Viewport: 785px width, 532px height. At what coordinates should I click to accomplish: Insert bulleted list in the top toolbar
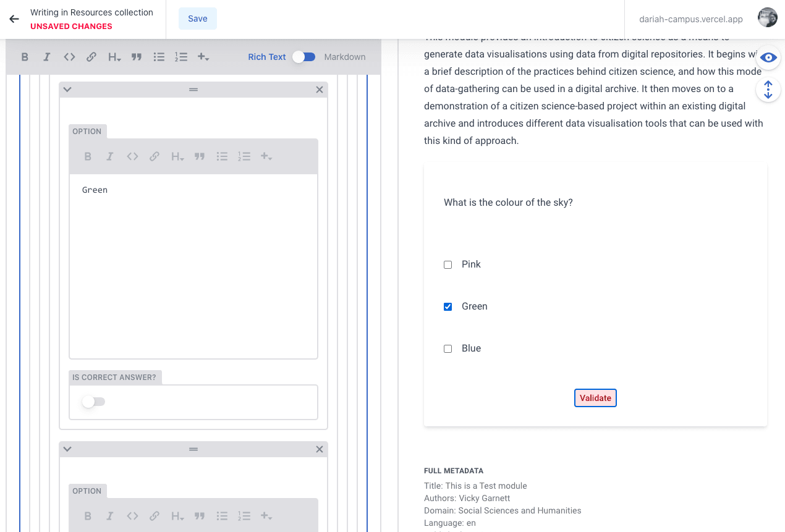[159, 57]
